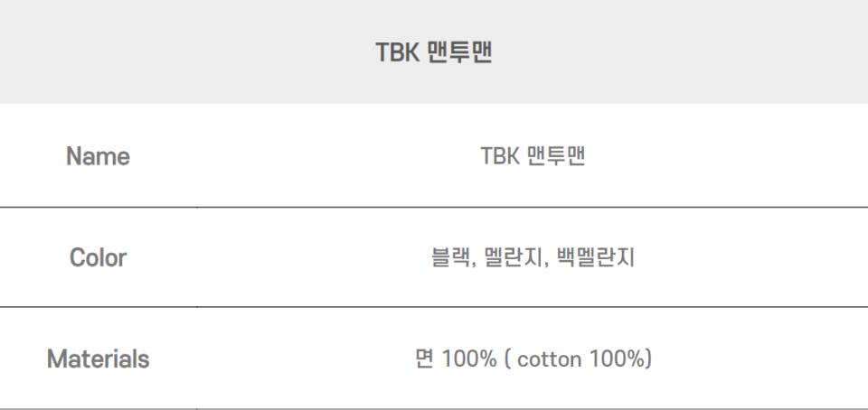
Task: Click the divider line below the Color row
Action: click(x=434, y=307)
